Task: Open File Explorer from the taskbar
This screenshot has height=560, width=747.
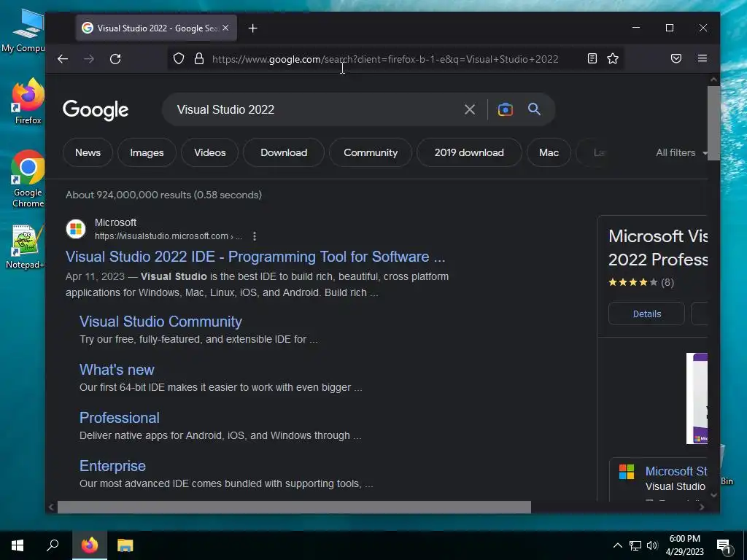Action: 125,545
